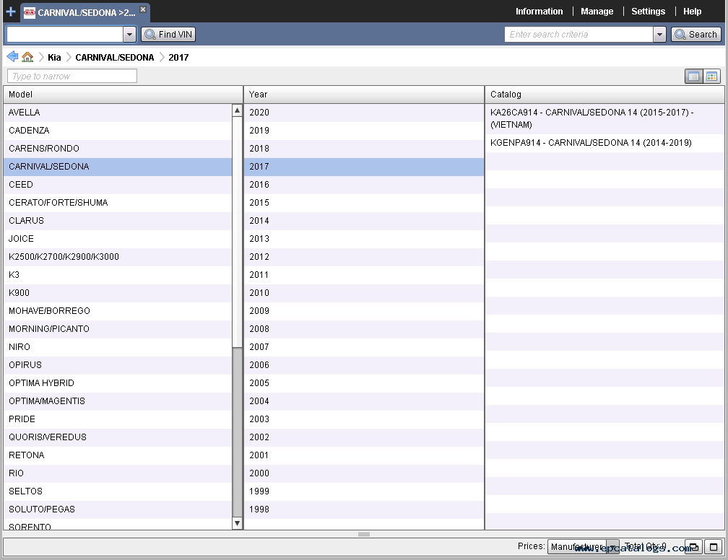Open a new tab with the plus icon
The width and height of the screenshot is (728, 560).
(11, 12)
